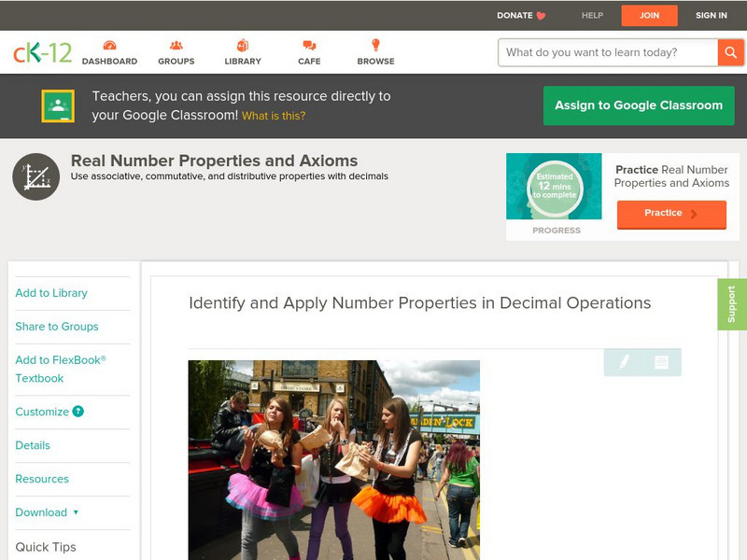Viewport: 747px width, 560px height.
Task: Click 'Identify and Apply Number Properties' heading
Action: tap(419, 302)
